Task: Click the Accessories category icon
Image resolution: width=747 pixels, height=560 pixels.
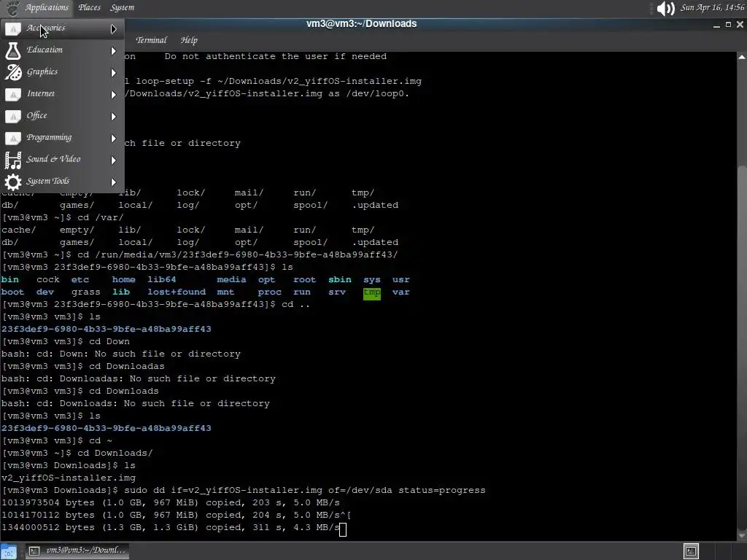Action: point(13,29)
